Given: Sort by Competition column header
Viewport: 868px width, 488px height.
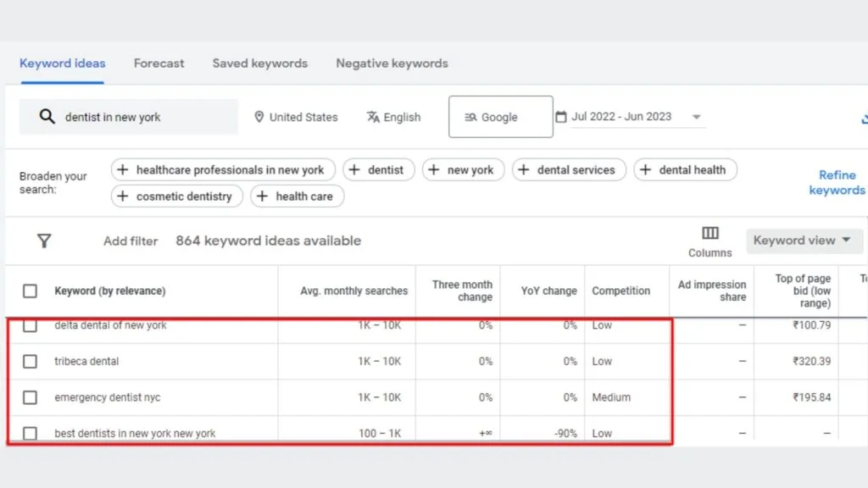Looking at the screenshot, I should (x=621, y=291).
